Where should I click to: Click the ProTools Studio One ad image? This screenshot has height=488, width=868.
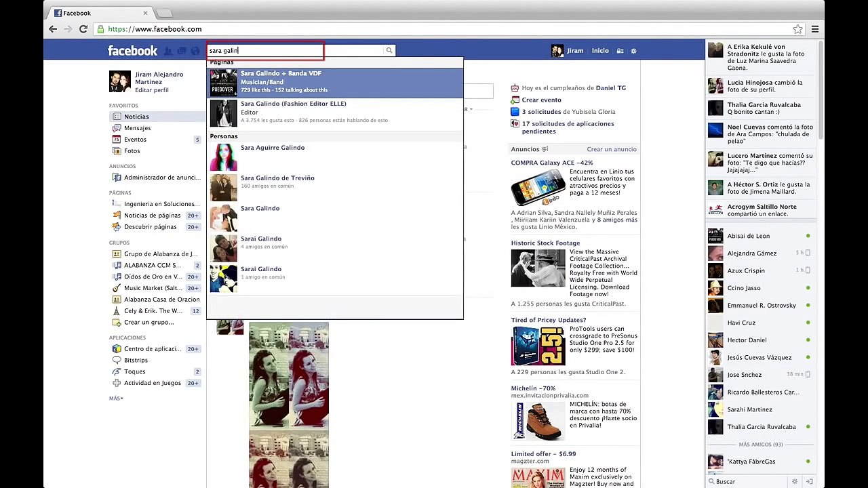pyautogui.click(x=538, y=346)
